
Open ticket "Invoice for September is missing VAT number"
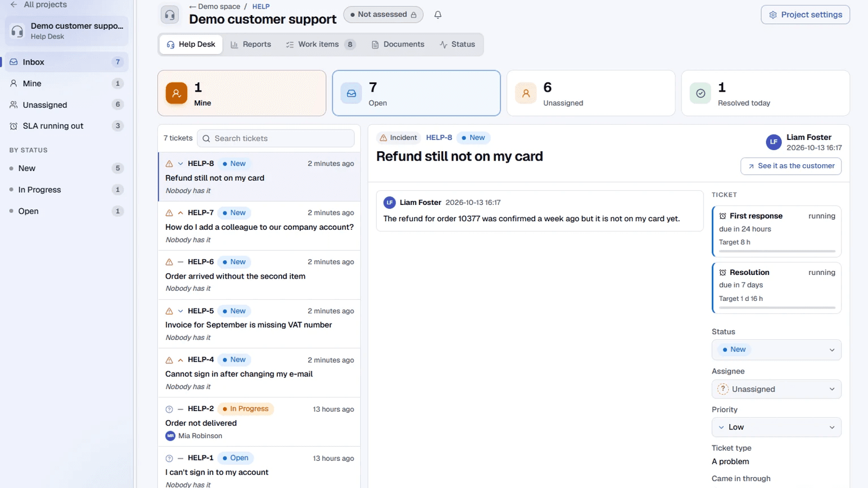pos(259,324)
